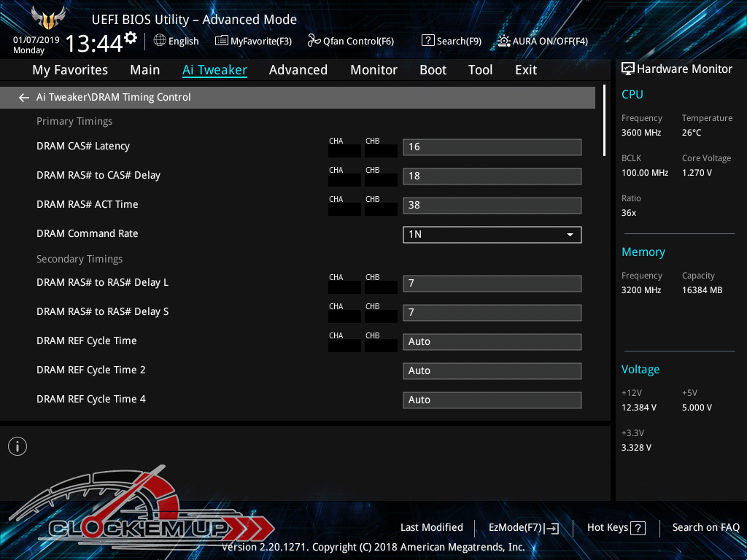Click the info icon at bottom left
Screen dimensions: 747x560
point(18,446)
